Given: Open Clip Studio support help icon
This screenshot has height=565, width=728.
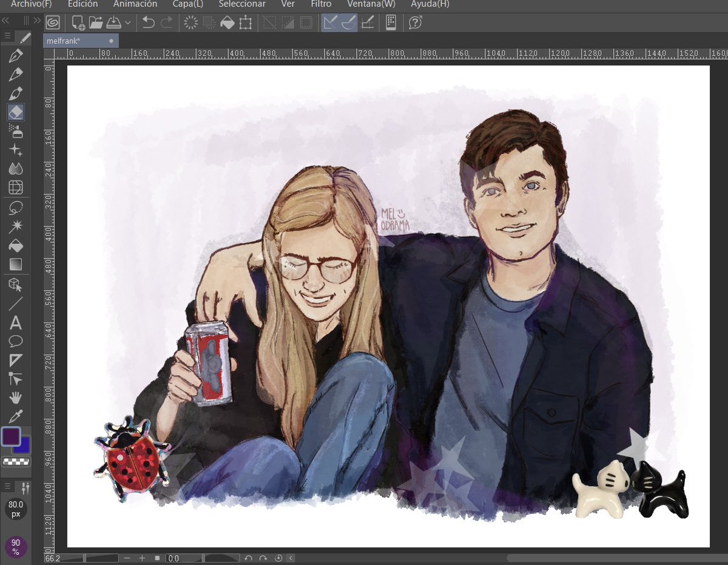Looking at the screenshot, I should pyautogui.click(x=416, y=23).
